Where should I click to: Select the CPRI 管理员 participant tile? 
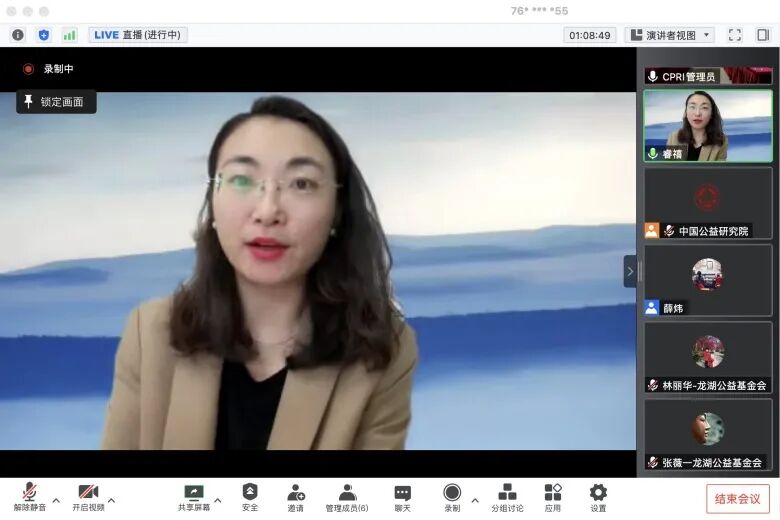[708, 76]
